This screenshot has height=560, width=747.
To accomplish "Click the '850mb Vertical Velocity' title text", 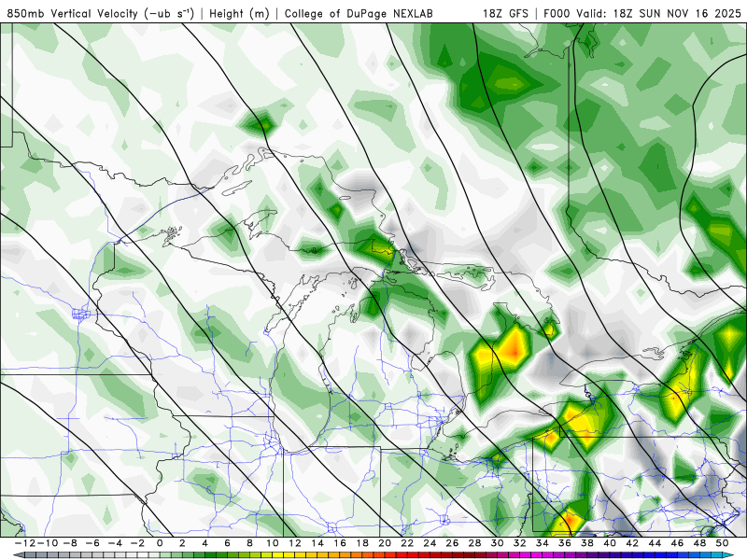I will [x=72, y=13].
